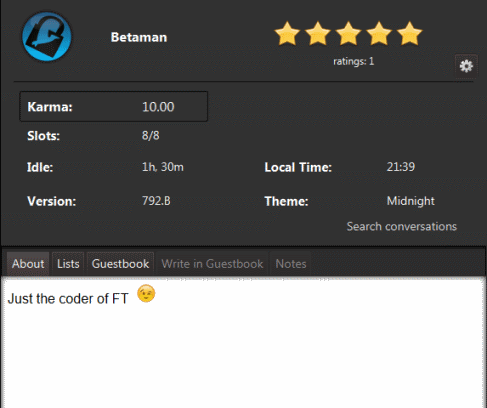Click the Midnight theme value
This screenshot has height=408, width=487.
(x=411, y=201)
